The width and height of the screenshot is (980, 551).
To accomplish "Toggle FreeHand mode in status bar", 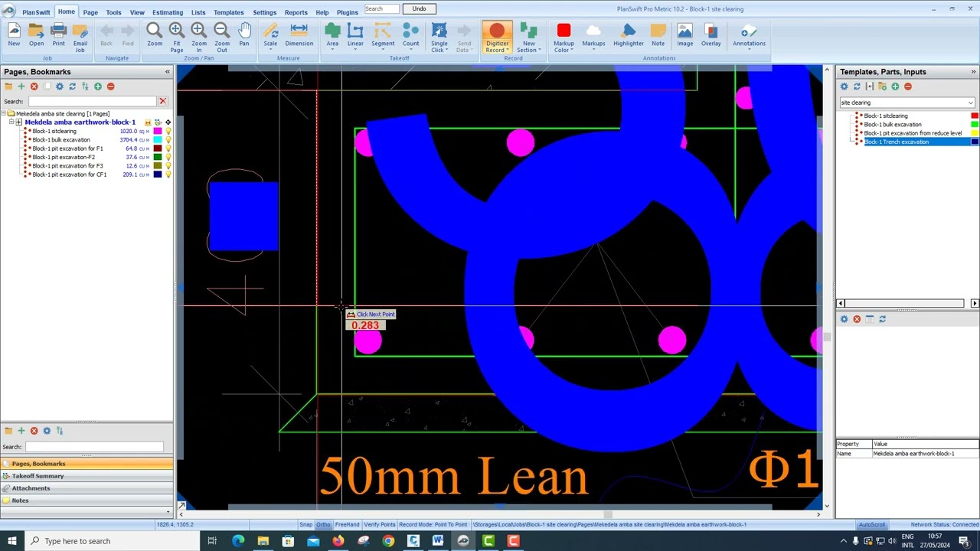I will [x=347, y=525].
